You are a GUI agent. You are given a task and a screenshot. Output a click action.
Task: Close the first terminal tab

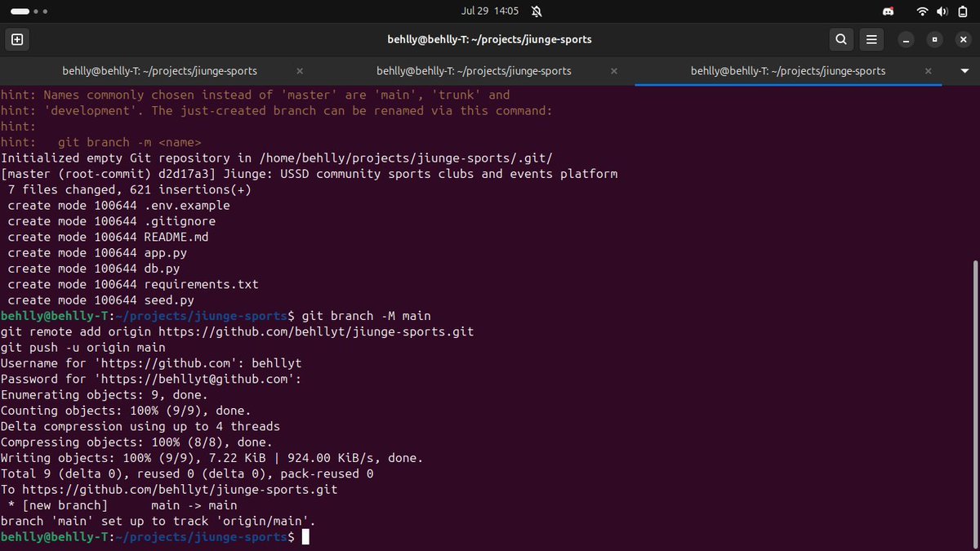(x=300, y=71)
